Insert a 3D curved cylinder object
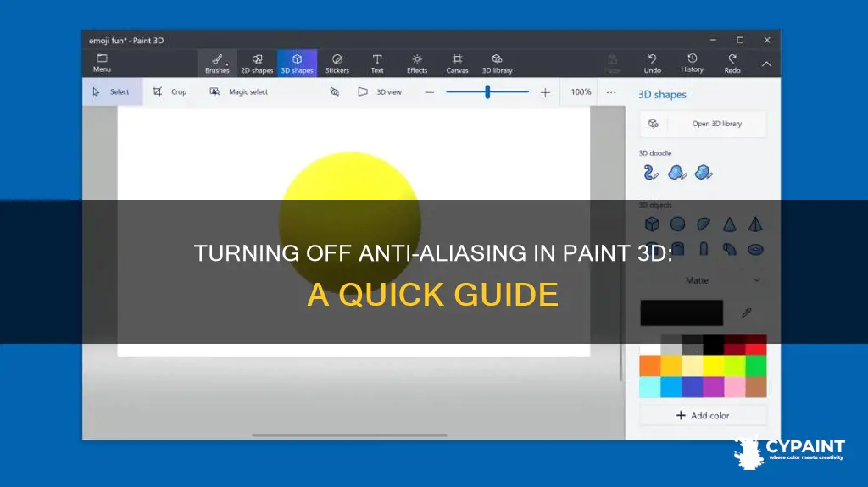The image size is (868, 487). 730,250
